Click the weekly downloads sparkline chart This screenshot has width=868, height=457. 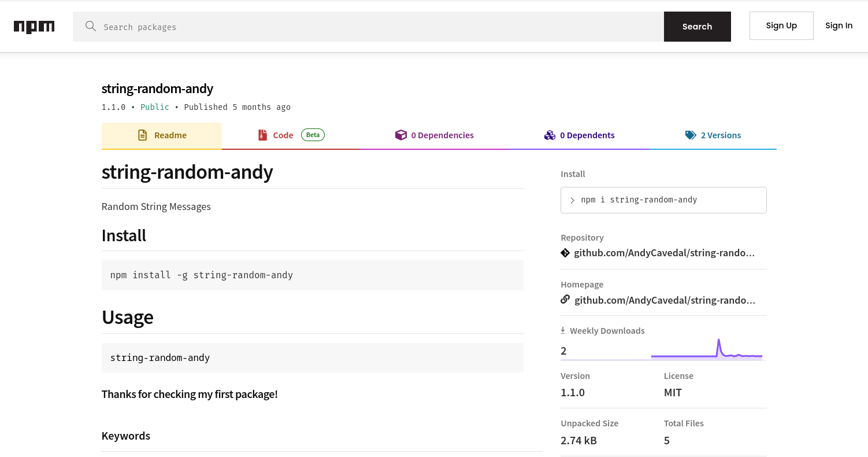[x=706, y=350]
